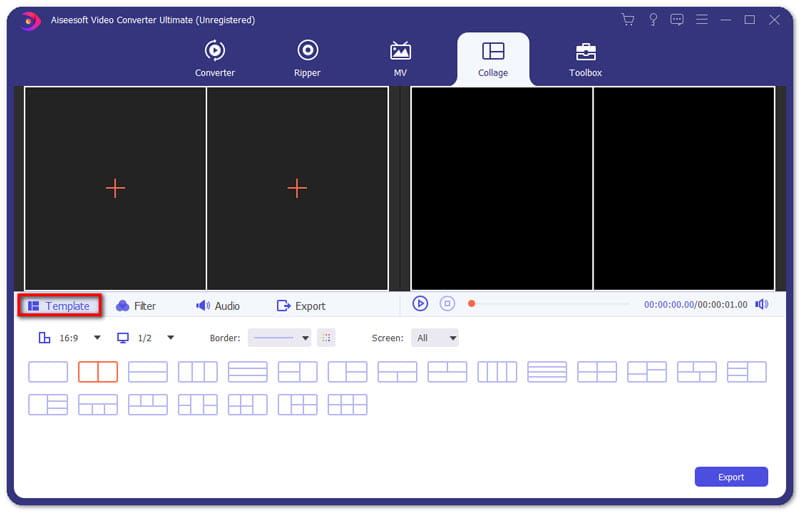Open the Filter sub-tab

click(x=136, y=306)
